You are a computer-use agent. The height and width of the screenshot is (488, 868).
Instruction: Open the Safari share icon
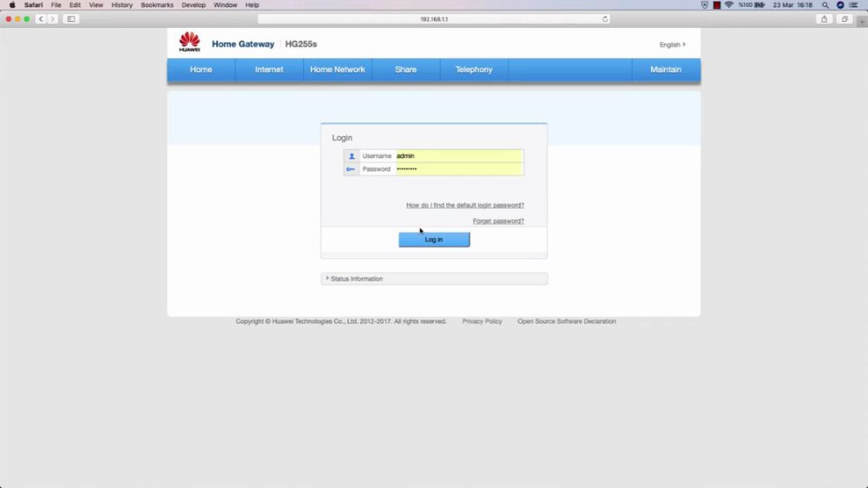click(825, 19)
